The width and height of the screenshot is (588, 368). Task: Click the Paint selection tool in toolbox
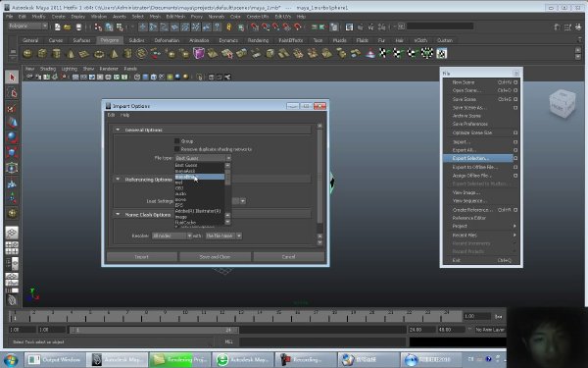point(12,108)
